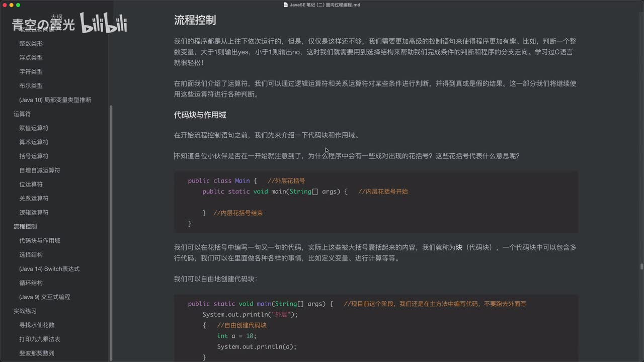The width and height of the screenshot is (644, 362).
Task: Select 位运算符 outline entry
Action: click(31, 185)
